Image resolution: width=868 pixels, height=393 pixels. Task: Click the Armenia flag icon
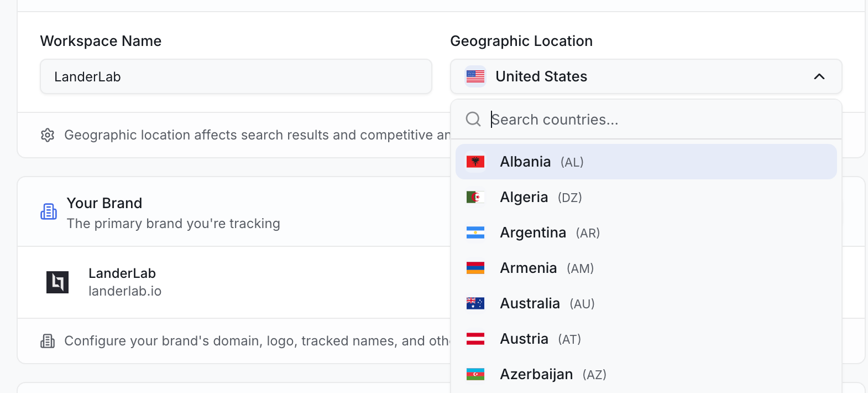(475, 268)
